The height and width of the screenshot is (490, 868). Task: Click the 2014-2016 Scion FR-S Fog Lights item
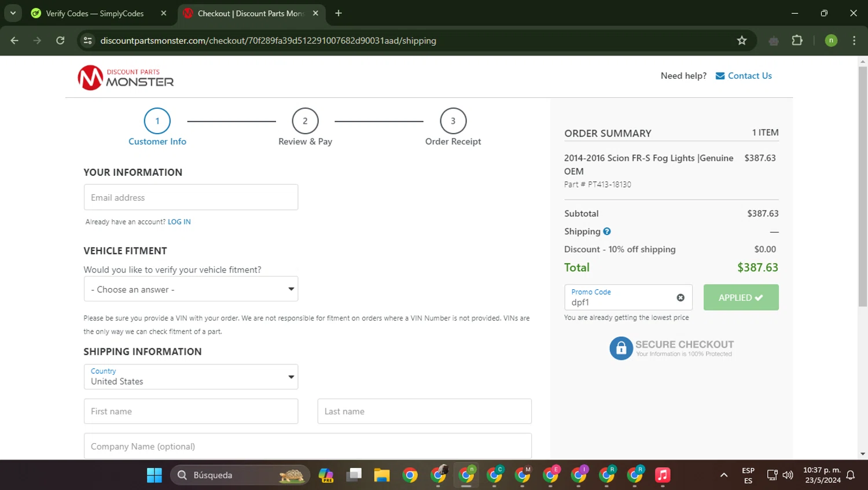(649, 164)
